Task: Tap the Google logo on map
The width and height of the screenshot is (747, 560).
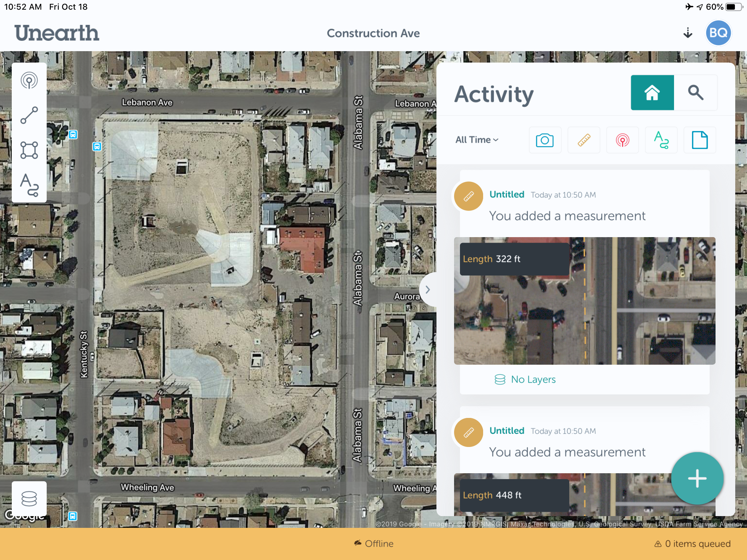Action: (25, 515)
